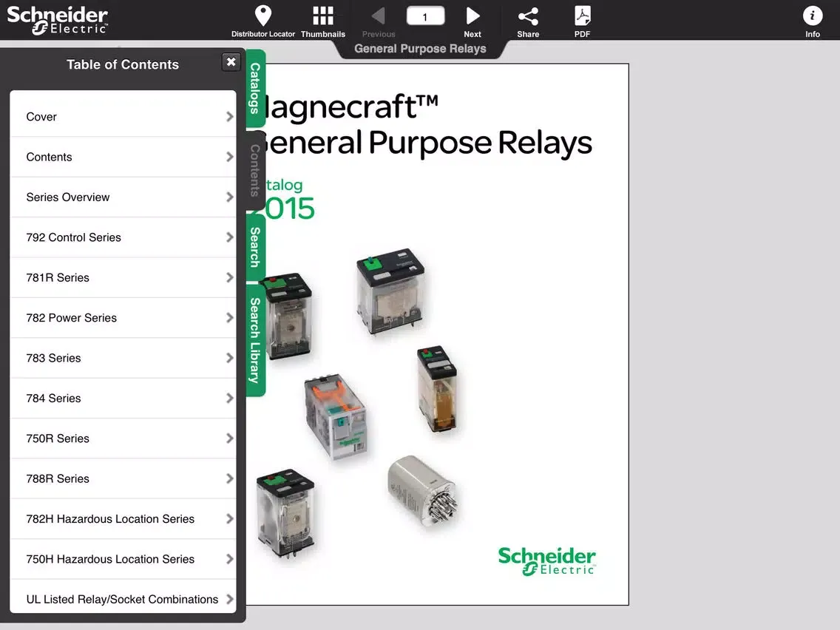
Task: Click the catalog cover page image
Action: tap(437, 334)
